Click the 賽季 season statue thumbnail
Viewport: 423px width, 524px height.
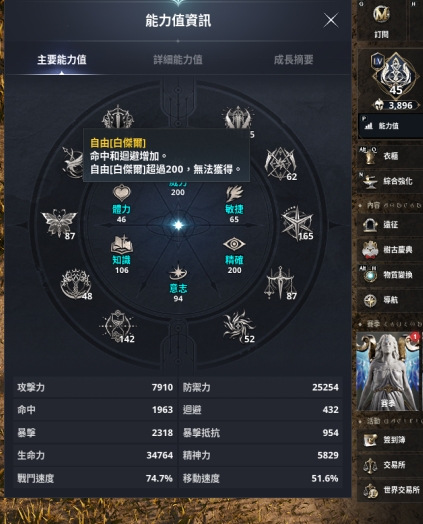tap(388, 371)
